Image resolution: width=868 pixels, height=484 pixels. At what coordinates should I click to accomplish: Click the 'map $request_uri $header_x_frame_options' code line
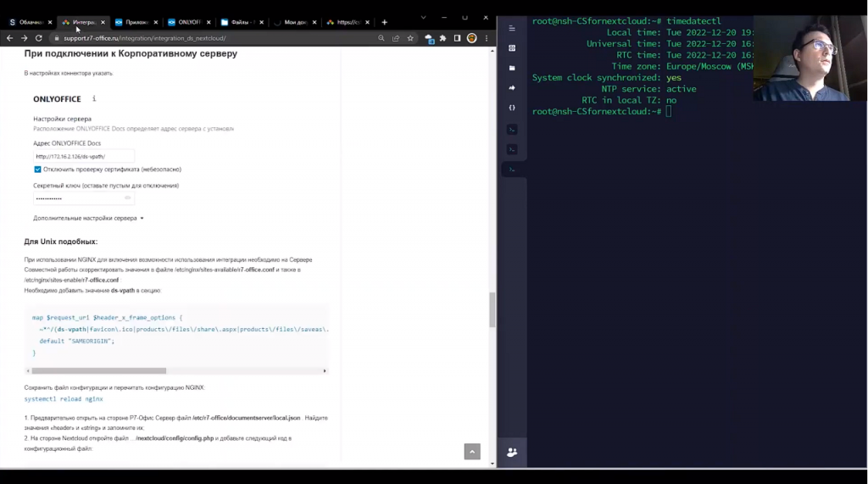pos(107,318)
